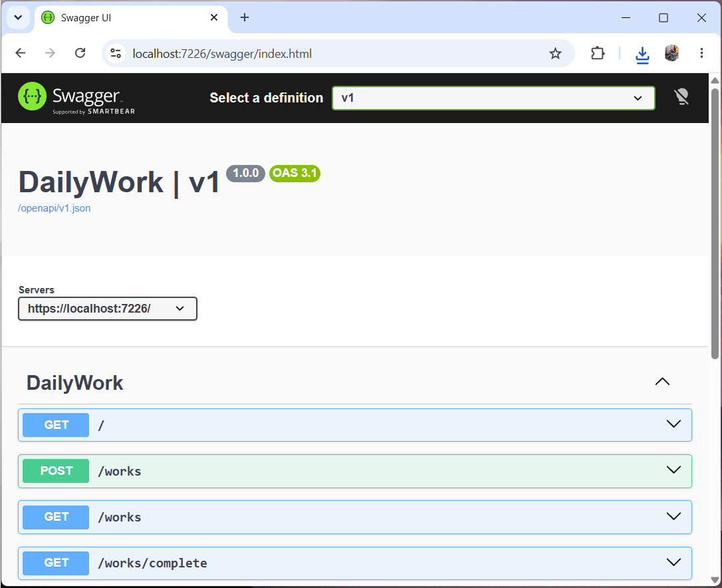Expand the GET /works/complete endpoint chevron
This screenshot has width=722, height=588.
(x=673, y=562)
